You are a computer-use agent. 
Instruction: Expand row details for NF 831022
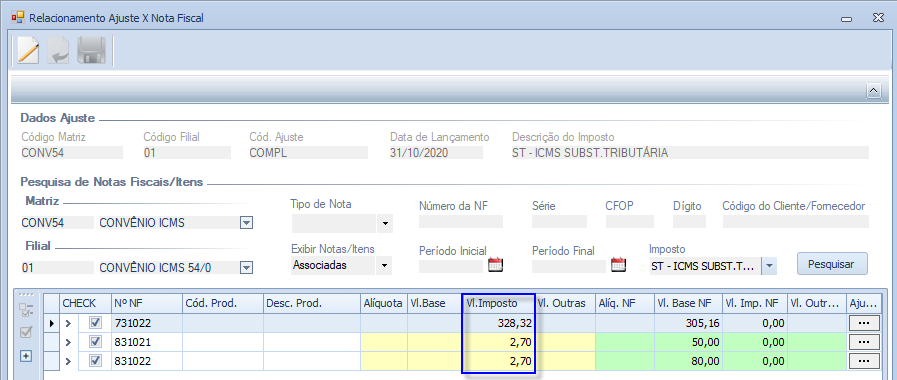pyautogui.click(x=68, y=361)
